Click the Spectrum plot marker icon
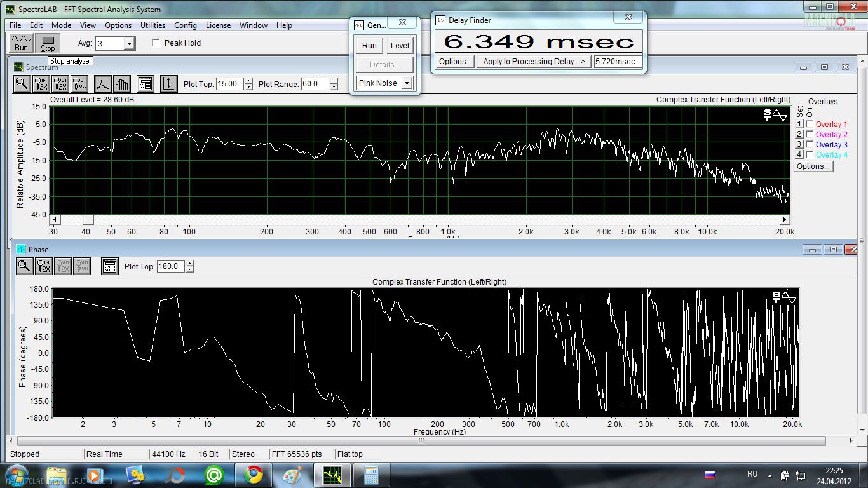 click(775, 115)
